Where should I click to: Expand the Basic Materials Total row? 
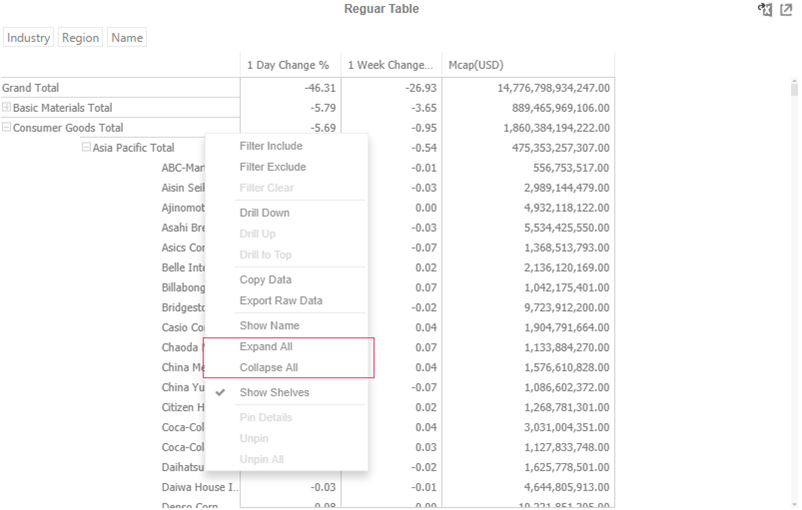7,108
